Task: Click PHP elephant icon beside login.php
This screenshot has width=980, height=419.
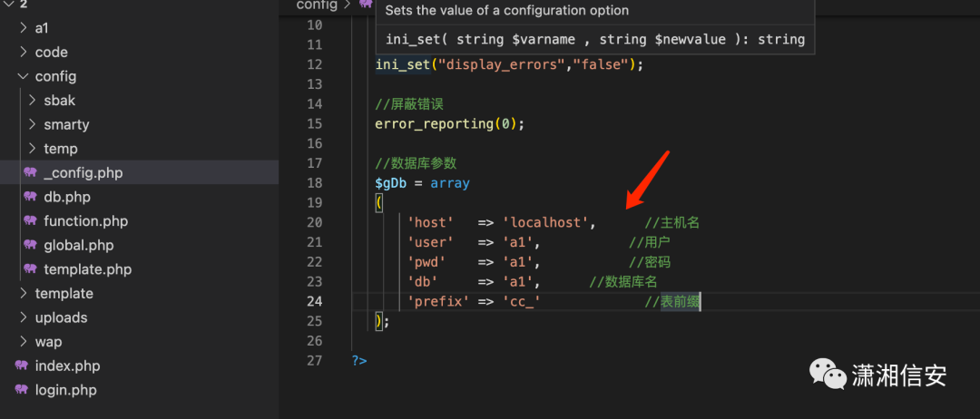Action: (21, 390)
